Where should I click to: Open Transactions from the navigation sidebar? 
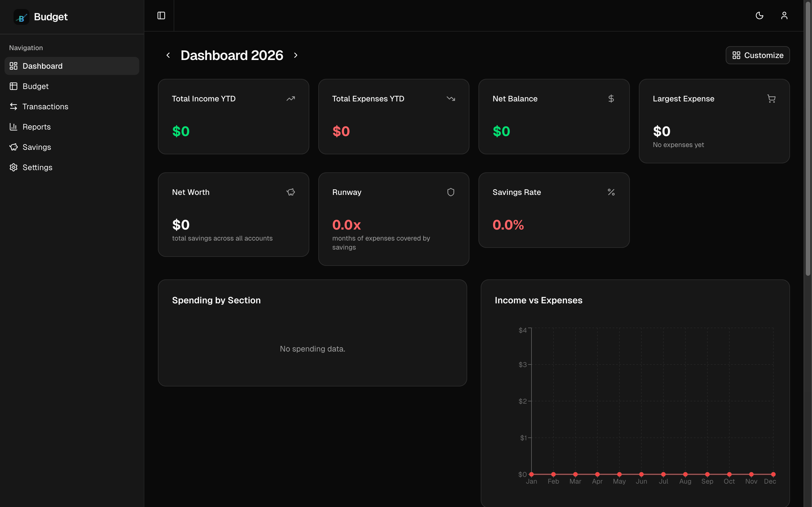(45, 106)
